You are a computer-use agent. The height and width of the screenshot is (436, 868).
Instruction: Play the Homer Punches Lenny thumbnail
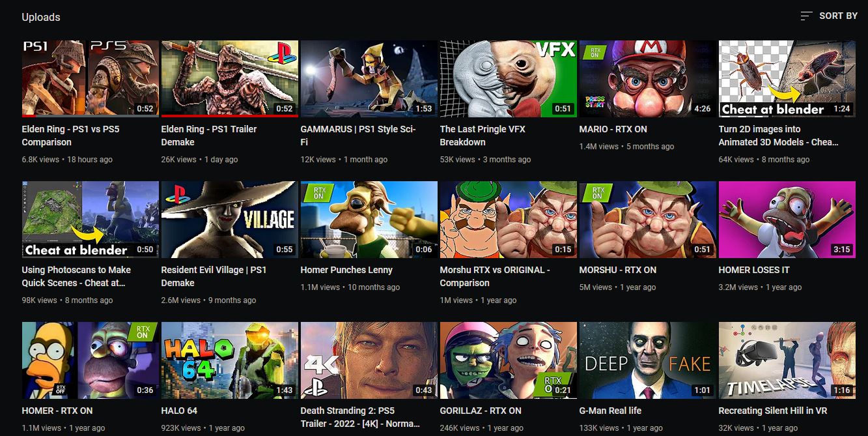click(x=369, y=219)
